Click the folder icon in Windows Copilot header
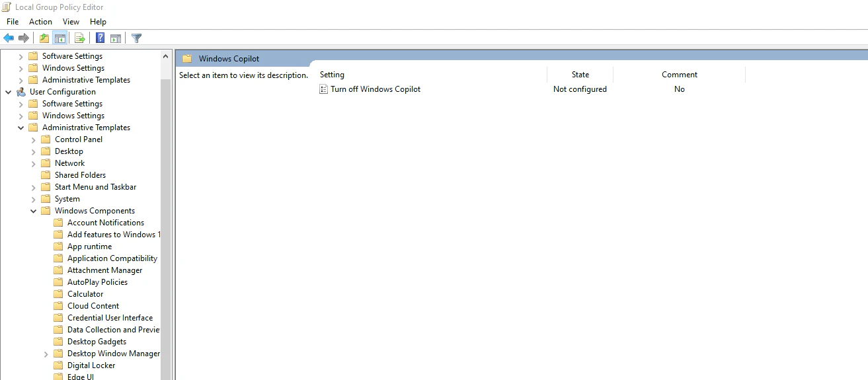The width and height of the screenshot is (868, 380). tap(187, 59)
